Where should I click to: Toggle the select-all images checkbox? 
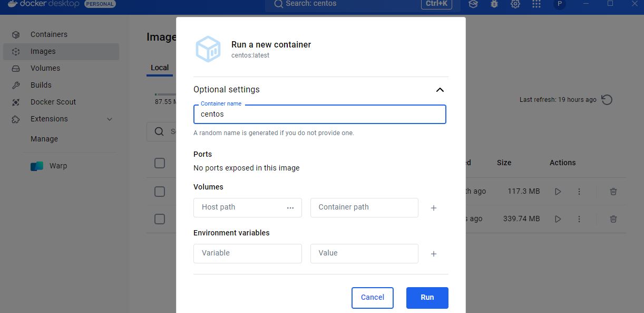click(160, 163)
